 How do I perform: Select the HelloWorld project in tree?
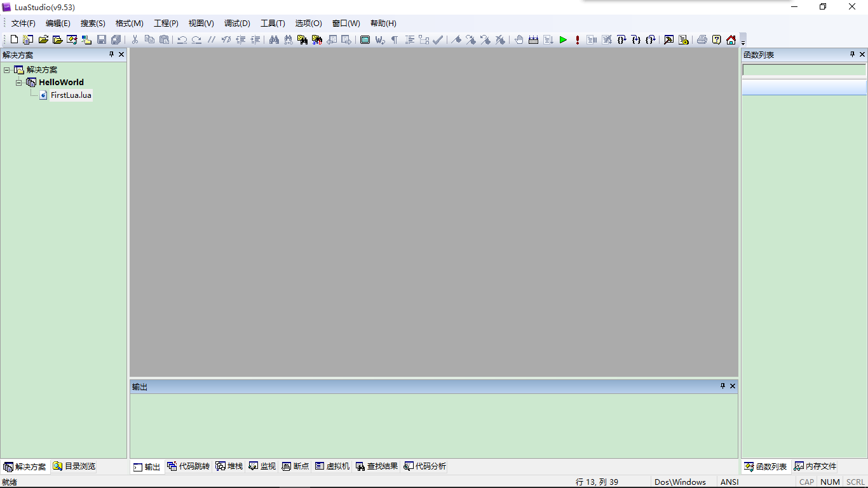pos(61,82)
